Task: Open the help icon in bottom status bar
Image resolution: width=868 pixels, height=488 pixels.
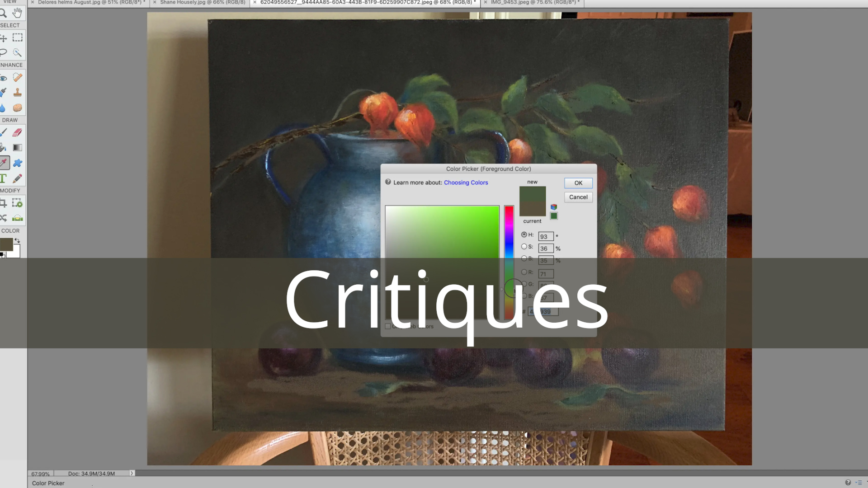Action: click(x=848, y=483)
